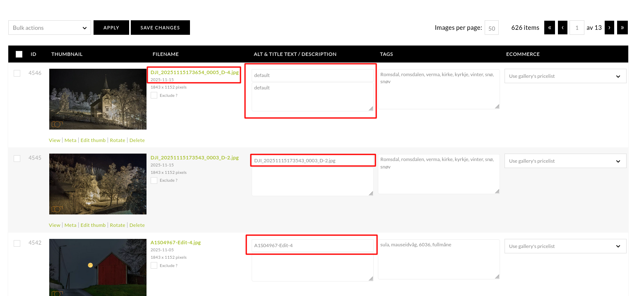Click camera icon on image 4546 thumbnail
This screenshot has width=644, height=296.
[57, 124]
